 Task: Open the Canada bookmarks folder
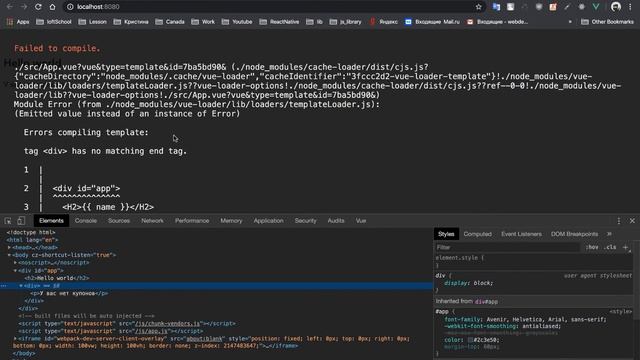[x=170, y=22]
